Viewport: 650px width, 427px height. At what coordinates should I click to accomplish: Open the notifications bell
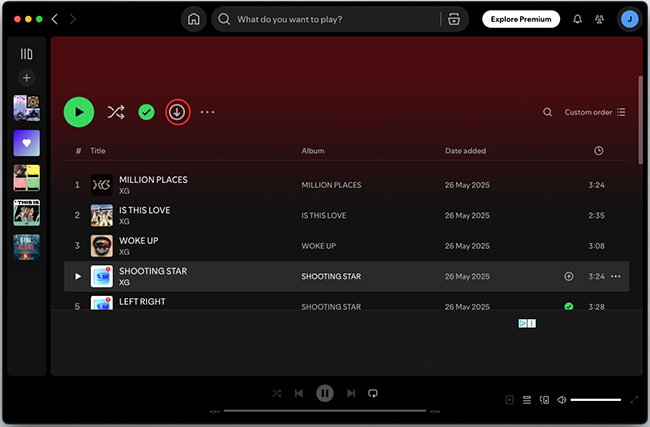(x=577, y=19)
